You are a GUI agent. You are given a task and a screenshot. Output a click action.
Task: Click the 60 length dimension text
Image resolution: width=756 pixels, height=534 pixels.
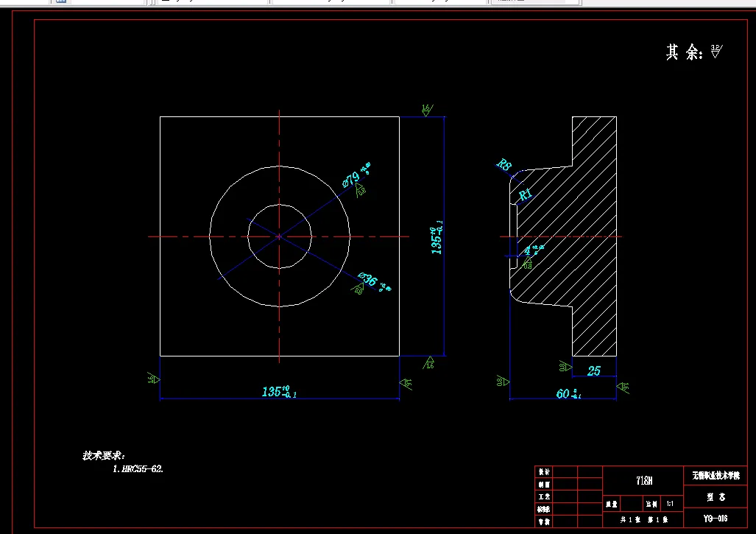568,393
